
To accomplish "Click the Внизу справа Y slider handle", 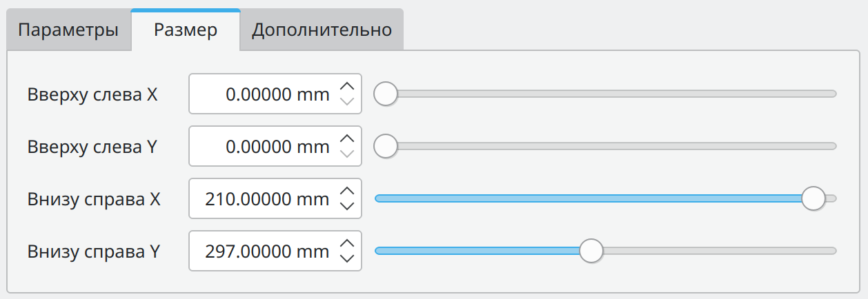I will (x=591, y=251).
